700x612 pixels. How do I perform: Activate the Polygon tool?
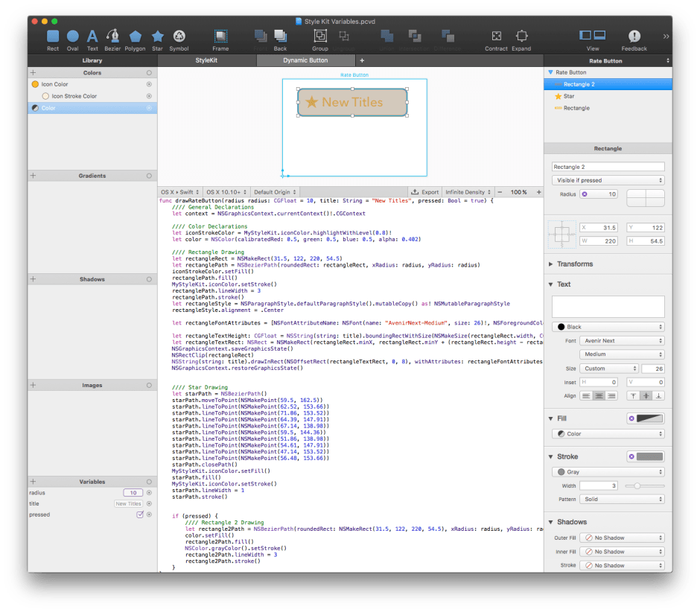click(135, 35)
